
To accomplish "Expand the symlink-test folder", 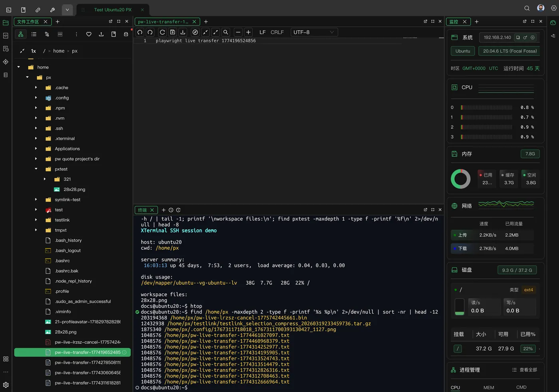I will (x=36, y=200).
